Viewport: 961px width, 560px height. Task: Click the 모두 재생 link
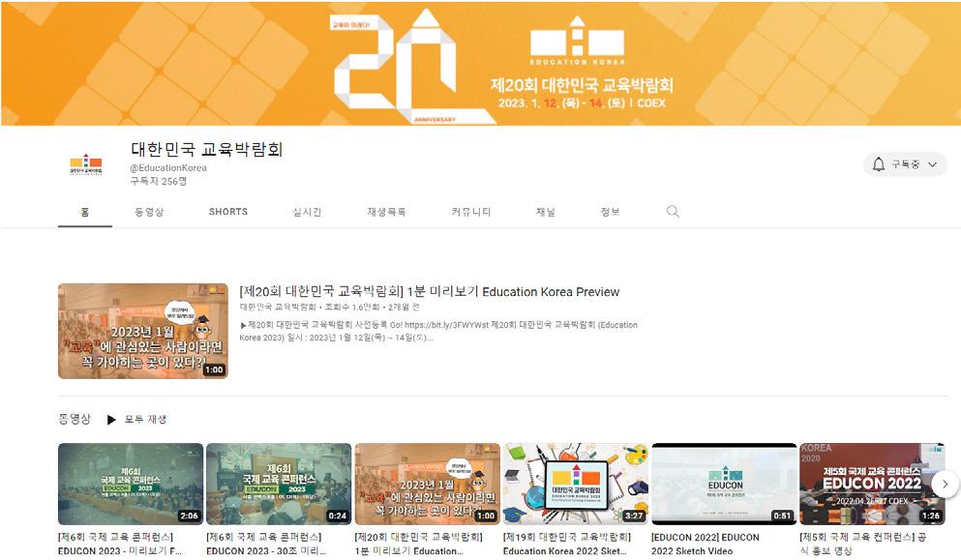coord(145,420)
